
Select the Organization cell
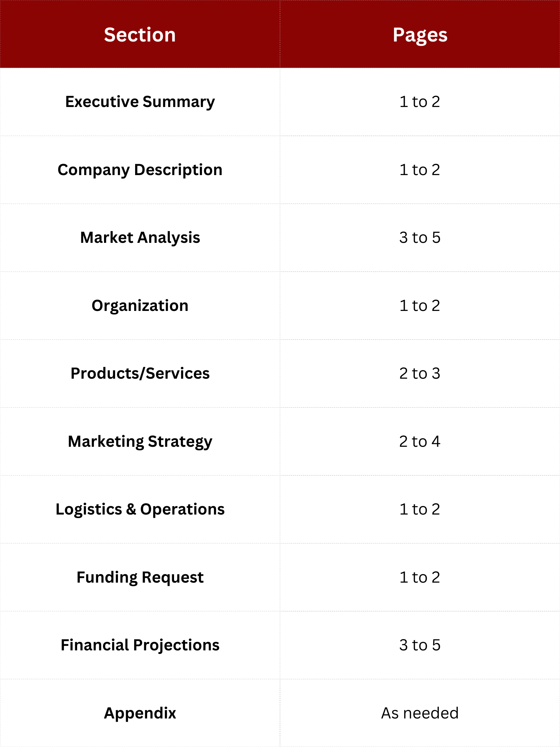(140, 306)
